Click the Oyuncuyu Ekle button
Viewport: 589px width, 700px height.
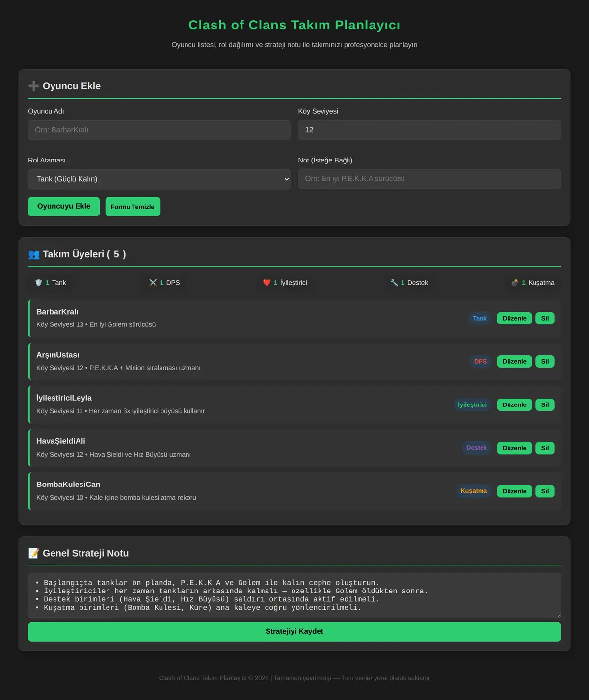coord(64,207)
